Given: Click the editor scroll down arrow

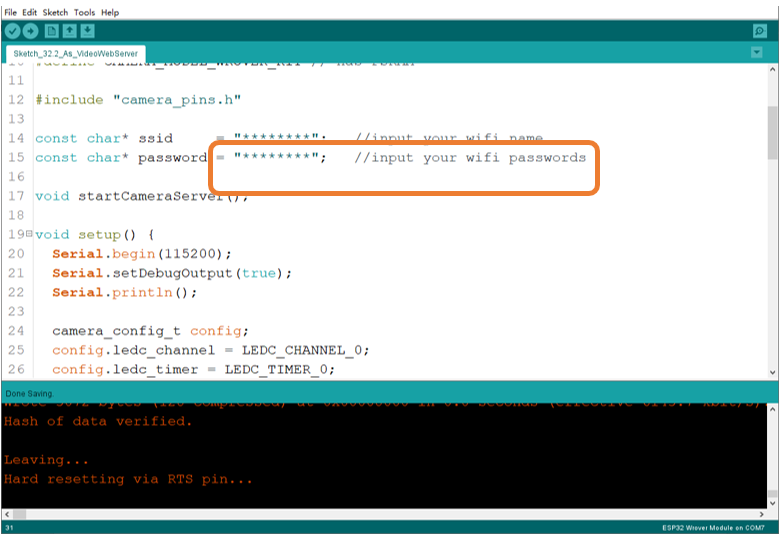Looking at the screenshot, I should 773,372.
